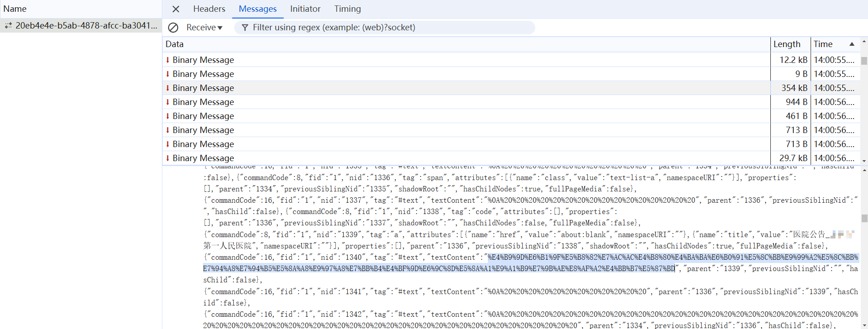
Task: Sort messages by the Length column
Action: coord(787,44)
